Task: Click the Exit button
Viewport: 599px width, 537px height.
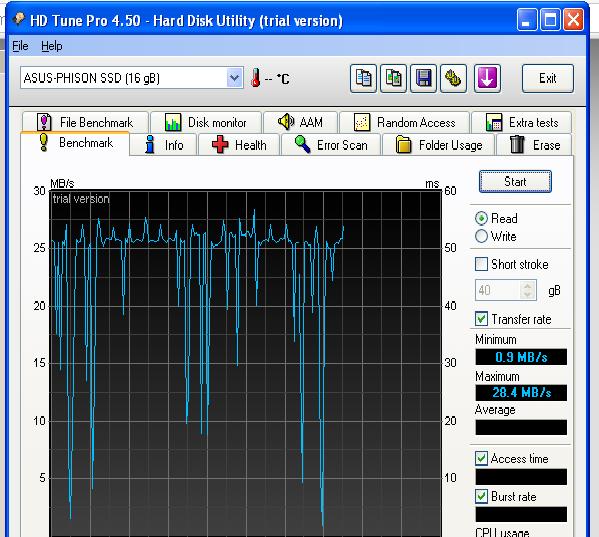Action: [x=547, y=79]
